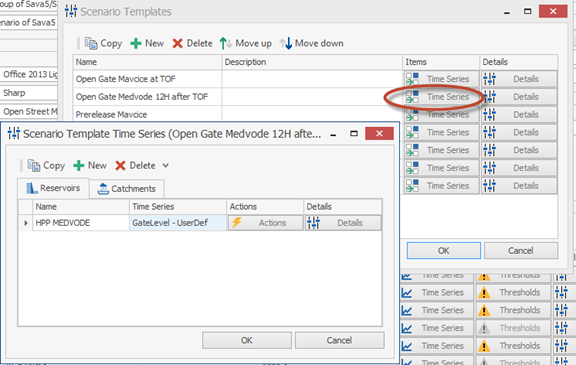The image size is (576, 365).
Task: Click row indicator arrow for HPP MEDVODE
Action: (x=26, y=223)
